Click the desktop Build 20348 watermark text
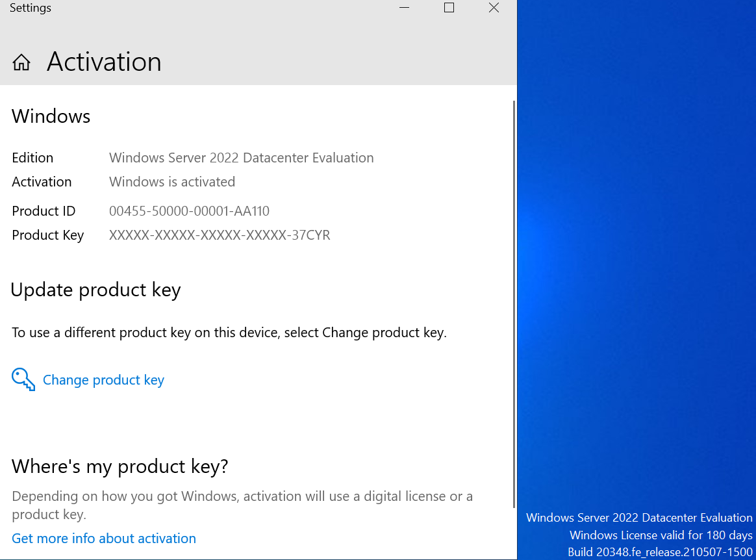This screenshot has width=756, height=560. pos(660,552)
